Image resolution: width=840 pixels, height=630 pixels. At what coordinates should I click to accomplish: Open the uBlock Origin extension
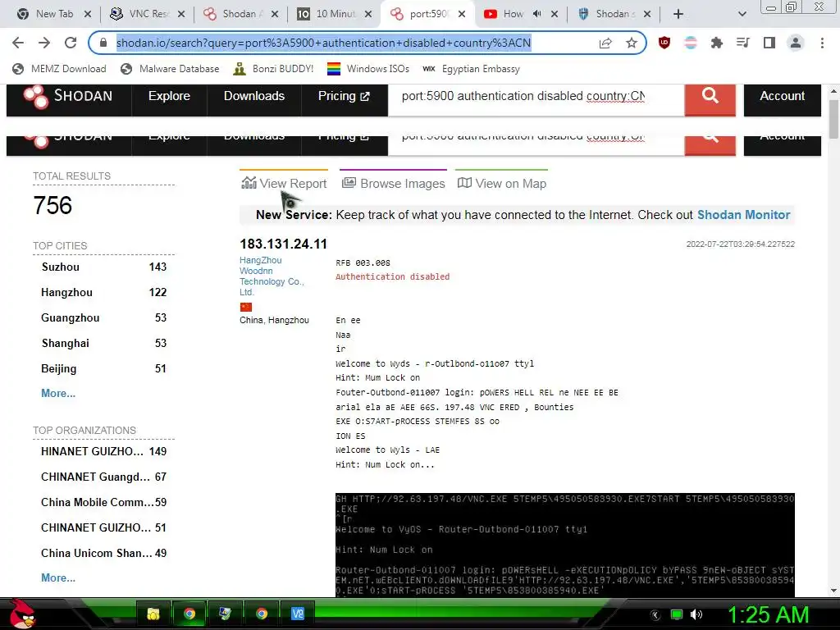[x=664, y=43]
